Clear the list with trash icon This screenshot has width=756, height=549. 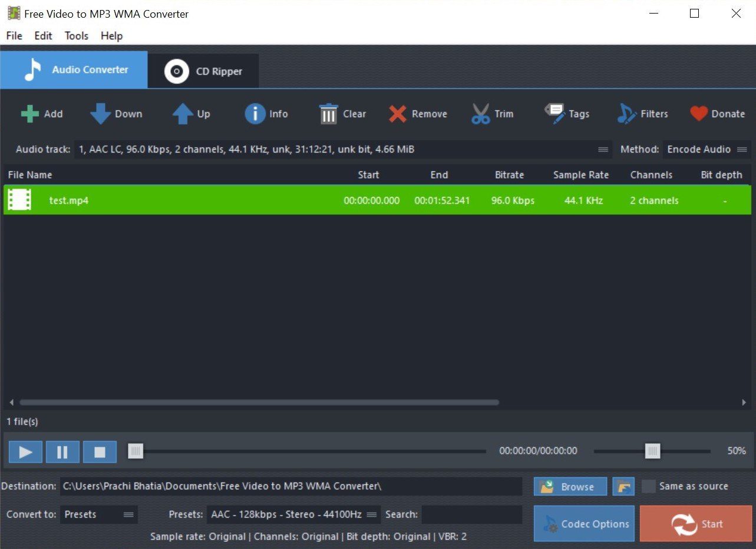click(328, 114)
